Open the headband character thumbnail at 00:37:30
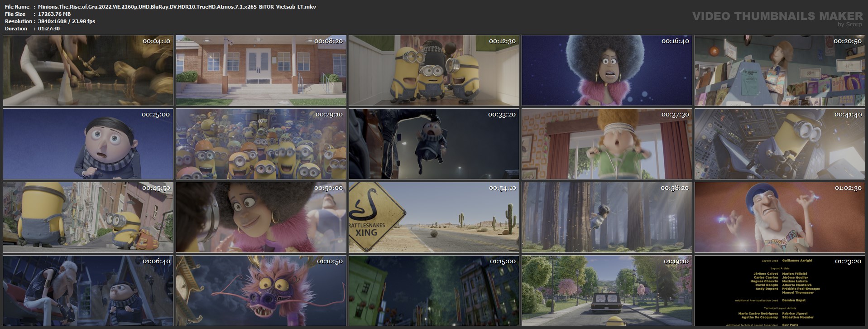This screenshot has height=329, width=868. [x=607, y=144]
